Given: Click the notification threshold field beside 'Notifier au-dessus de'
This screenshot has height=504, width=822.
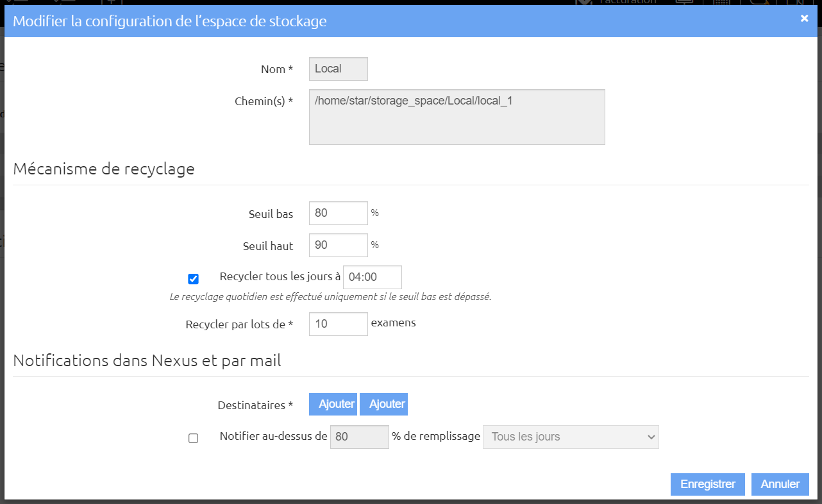Looking at the screenshot, I should point(359,437).
